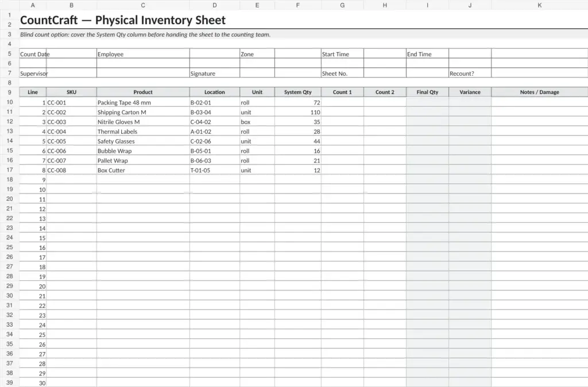Click SKU cell CC-001
This screenshot has height=387, width=588.
(71, 102)
